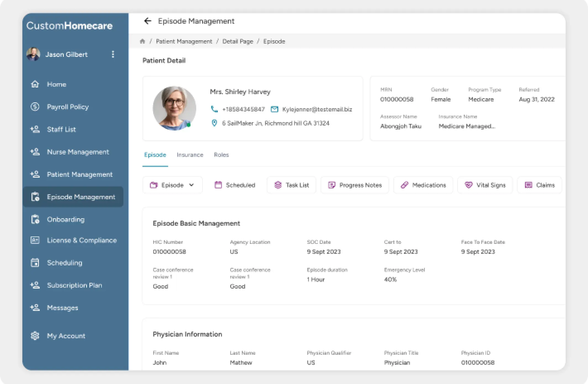Open the Progress Notes button
The image size is (588, 384).
pyautogui.click(x=355, y=185)
